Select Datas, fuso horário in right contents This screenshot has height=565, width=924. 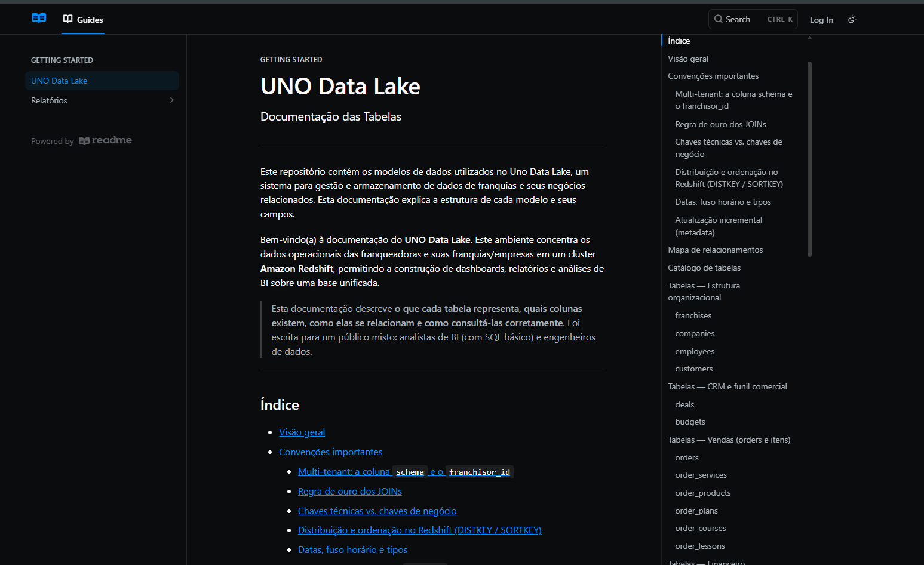pos(723,202)
